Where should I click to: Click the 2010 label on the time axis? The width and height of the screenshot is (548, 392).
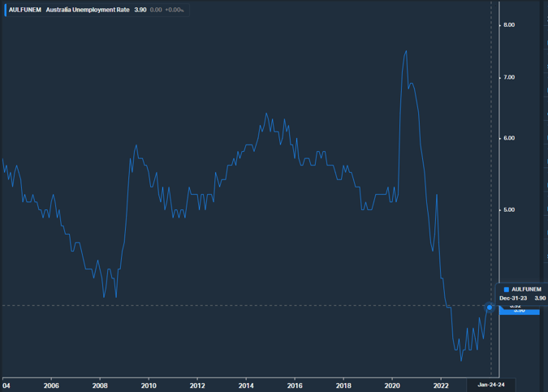click(149, 386)
